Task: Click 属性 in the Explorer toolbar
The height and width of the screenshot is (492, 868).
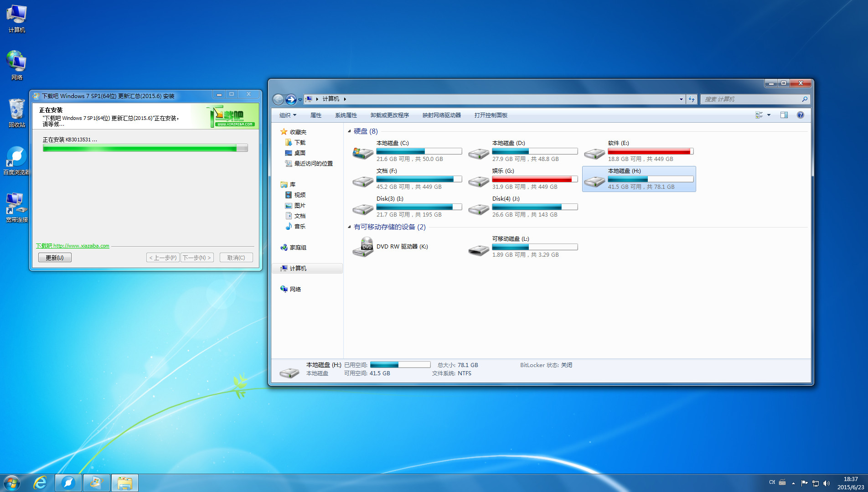Action: [315, 115]
